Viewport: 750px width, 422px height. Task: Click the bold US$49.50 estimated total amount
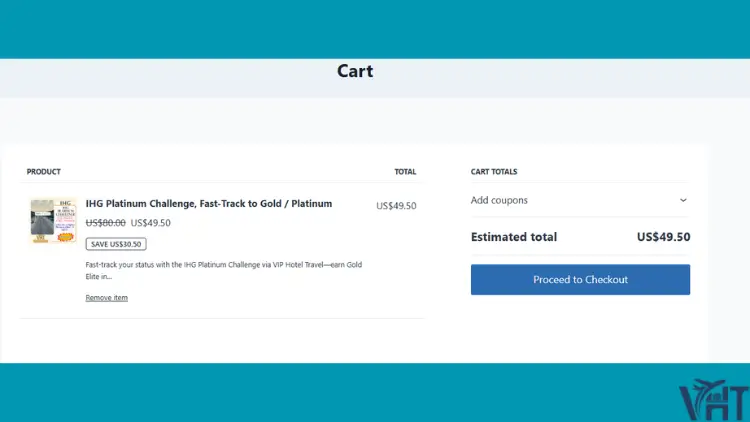click(663, 237)
